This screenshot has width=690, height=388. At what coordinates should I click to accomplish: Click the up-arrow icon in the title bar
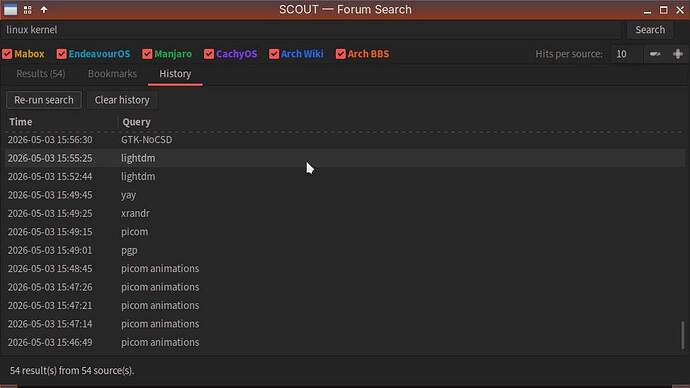[x=44, y=9]
